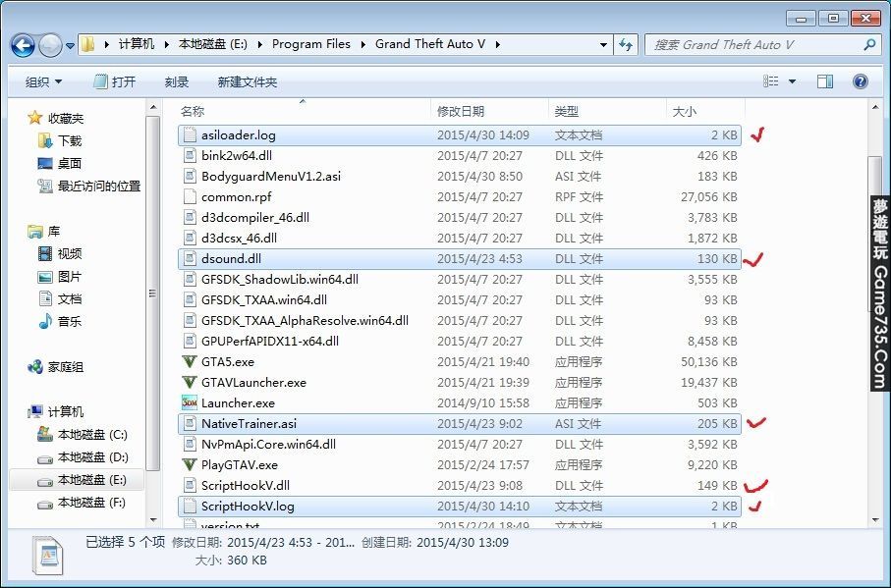Click 本地磁盘 (E:) breadcrumb segment

tap(213, 44)
